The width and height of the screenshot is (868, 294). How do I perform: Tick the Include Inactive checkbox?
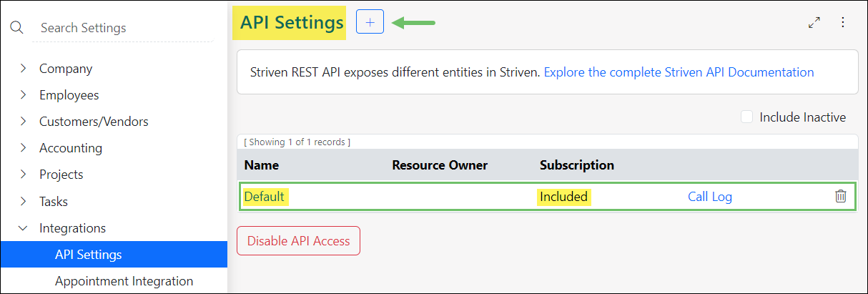click(x=747, y=117)
